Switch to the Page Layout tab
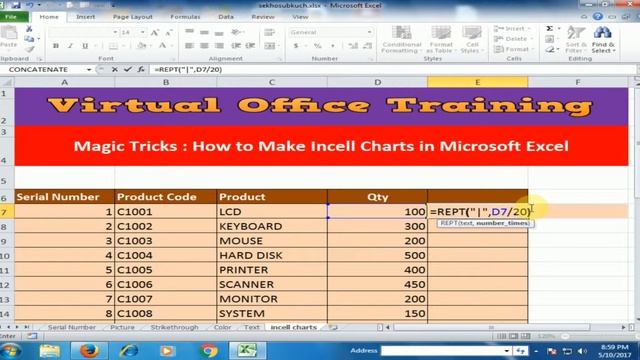The height and width of the screenshot is (360, 640). (132, 17)
